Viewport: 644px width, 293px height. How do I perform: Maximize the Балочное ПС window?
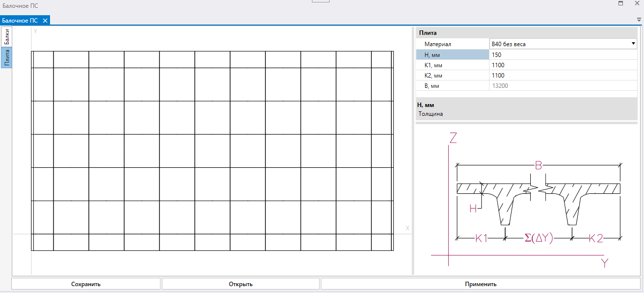tap(621, 3)
